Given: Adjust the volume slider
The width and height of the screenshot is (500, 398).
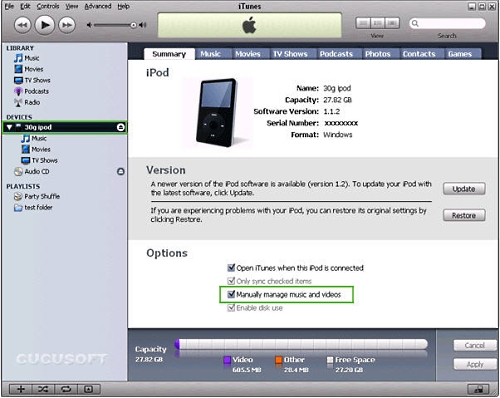Looking at the screenshot, I should (113, 25).
